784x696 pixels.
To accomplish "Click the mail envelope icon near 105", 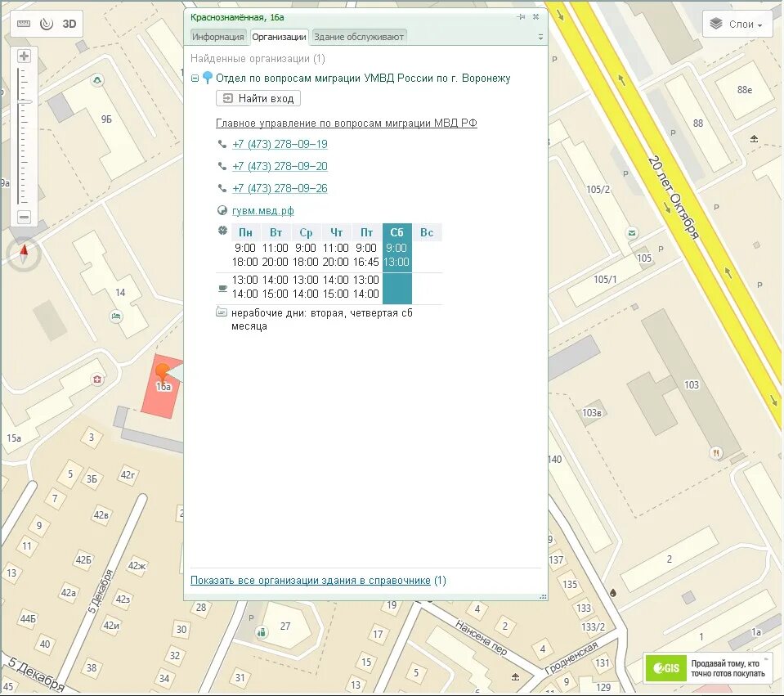I will click(x=632, y=233).
